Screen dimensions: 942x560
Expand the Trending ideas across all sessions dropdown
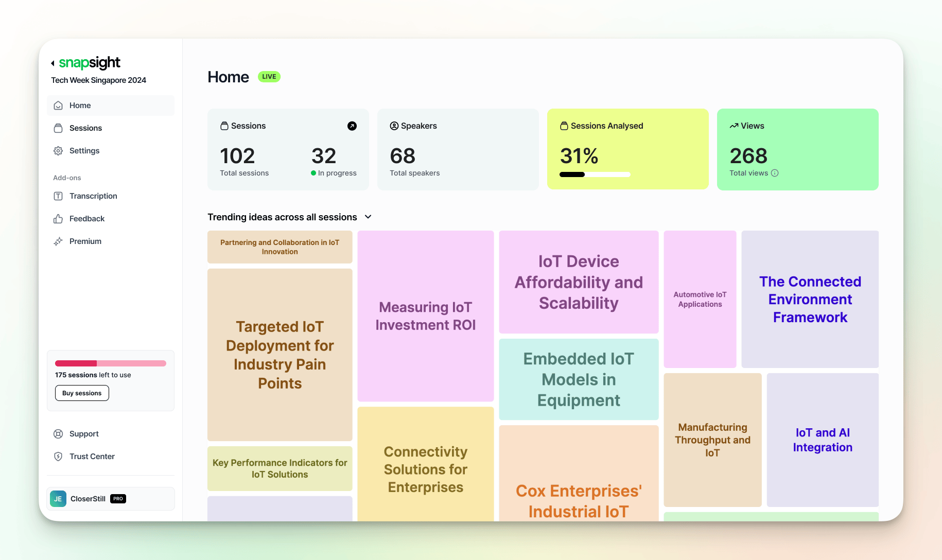(368, 217)
